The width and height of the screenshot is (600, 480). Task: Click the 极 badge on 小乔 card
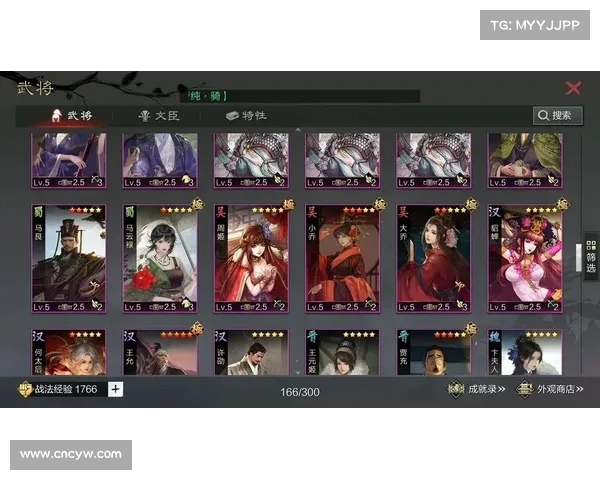[x=380, y=204]
